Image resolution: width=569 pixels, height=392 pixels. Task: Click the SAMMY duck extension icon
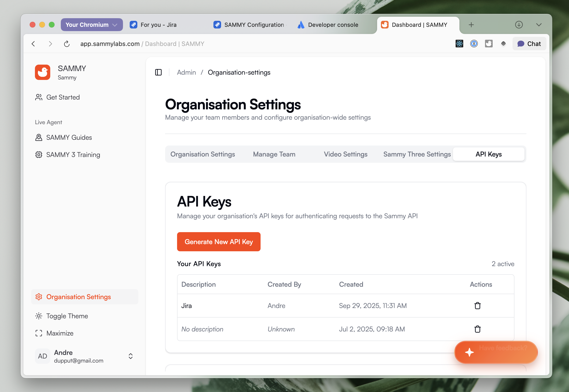point(488,44)
